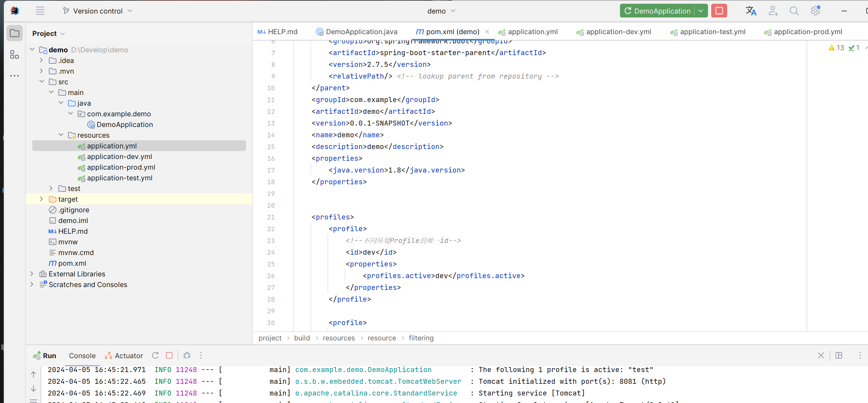Click 'filtering' in the breadcrumb bar
This screenshot has width=868, height=403.
click(x=421, y=338)
